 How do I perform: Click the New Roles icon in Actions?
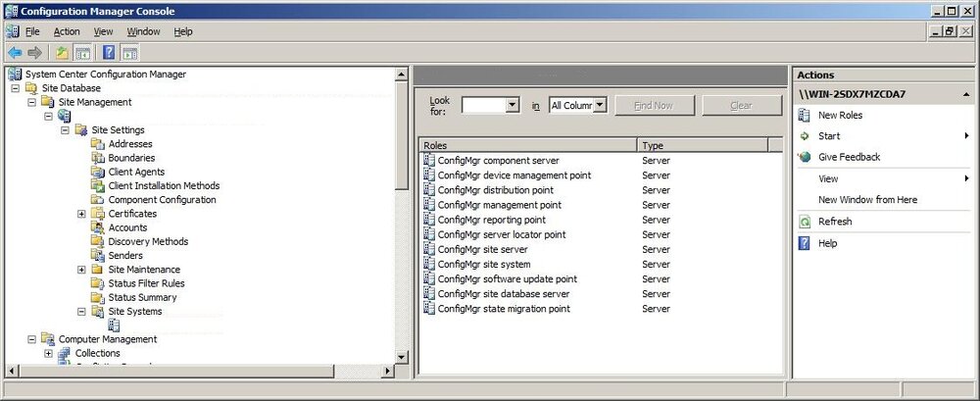(x=805, y=115)
